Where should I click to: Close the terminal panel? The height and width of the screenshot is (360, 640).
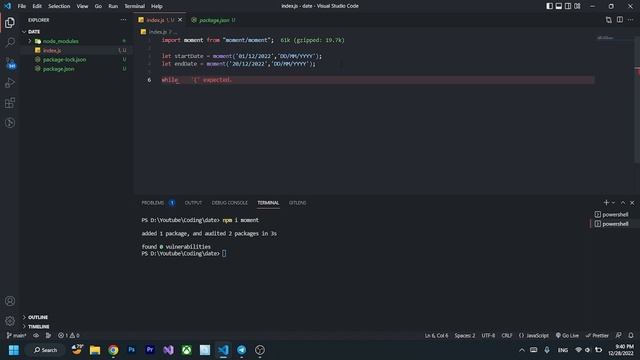[632, 202]
